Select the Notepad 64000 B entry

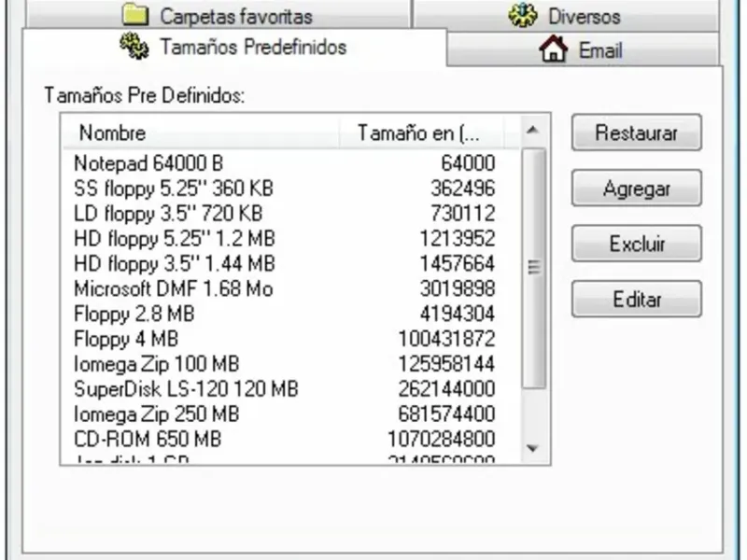coord(148,162)
